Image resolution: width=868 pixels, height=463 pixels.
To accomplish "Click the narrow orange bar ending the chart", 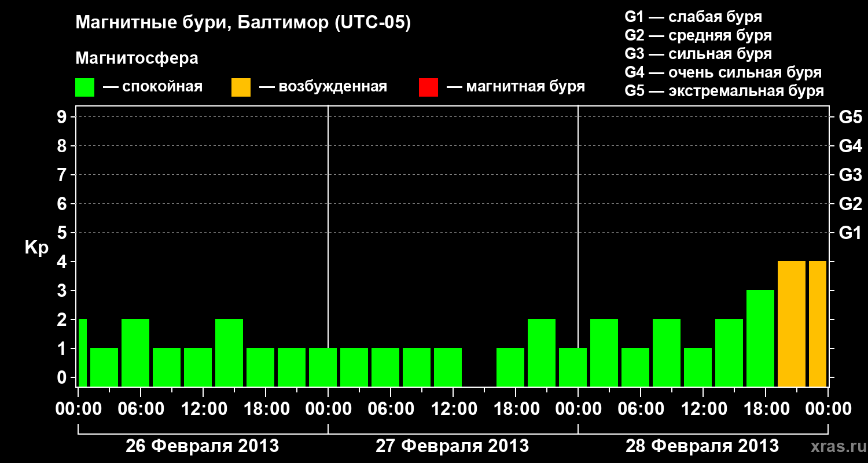I will tap(818, 324).
